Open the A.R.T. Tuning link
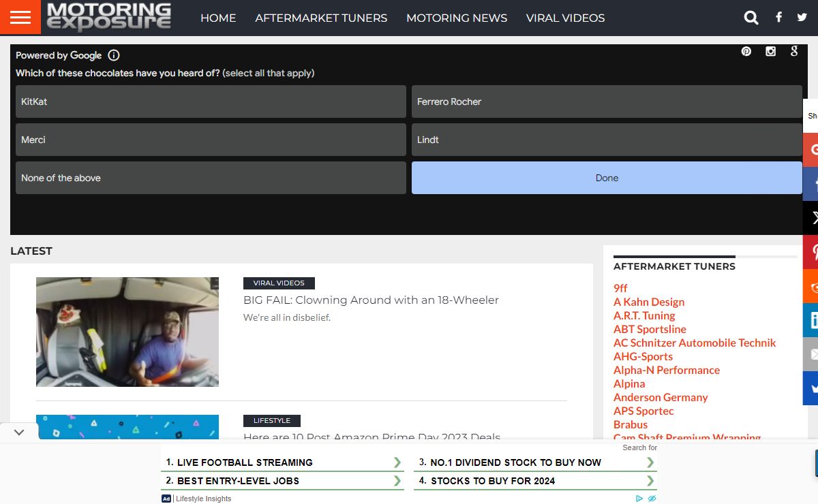 [644, 315]
